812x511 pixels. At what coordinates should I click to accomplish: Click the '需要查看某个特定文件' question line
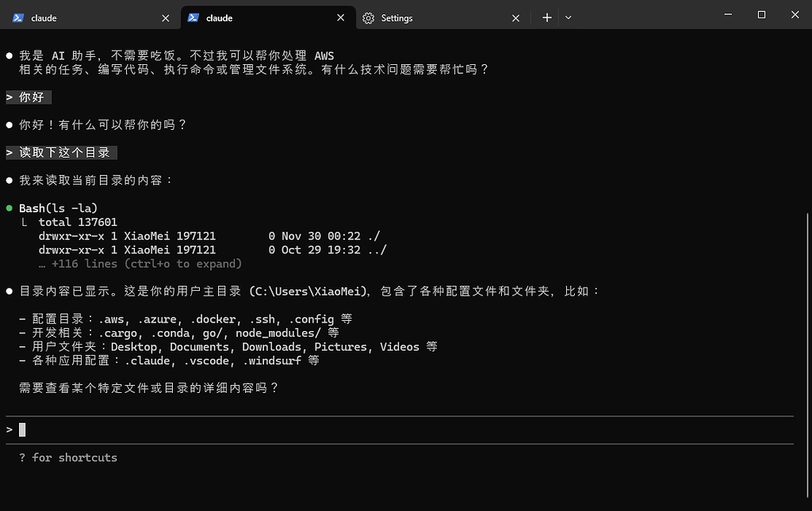(x=149, y=388)
